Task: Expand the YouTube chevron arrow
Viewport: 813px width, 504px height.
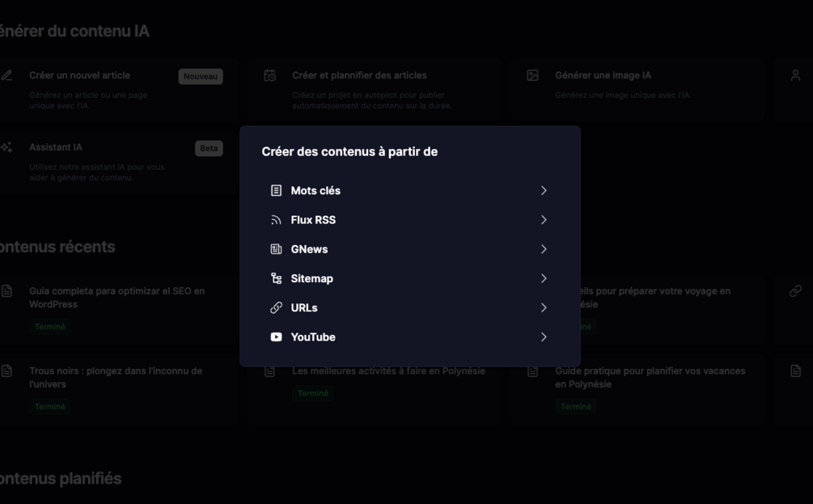Action: [544, 337]
